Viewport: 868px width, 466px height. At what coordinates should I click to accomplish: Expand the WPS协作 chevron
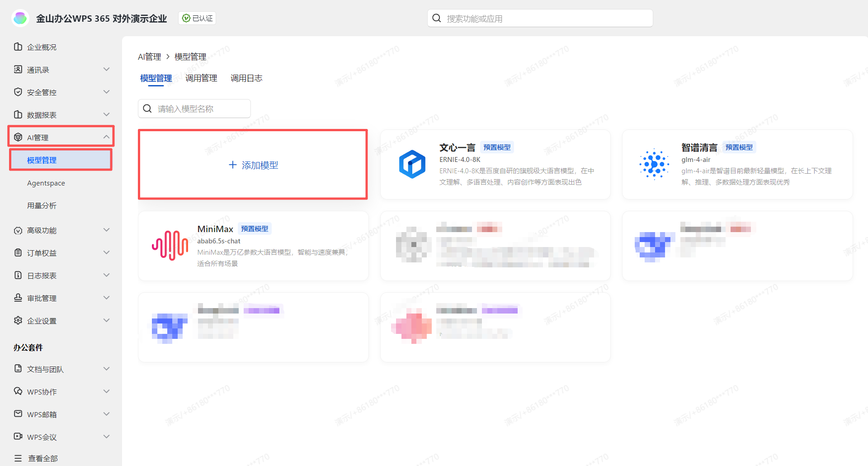click(107, 391)
